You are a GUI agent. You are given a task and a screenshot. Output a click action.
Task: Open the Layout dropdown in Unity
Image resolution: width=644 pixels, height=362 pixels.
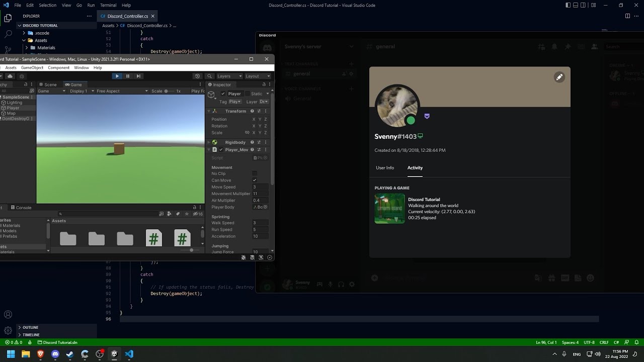(258, 76)
